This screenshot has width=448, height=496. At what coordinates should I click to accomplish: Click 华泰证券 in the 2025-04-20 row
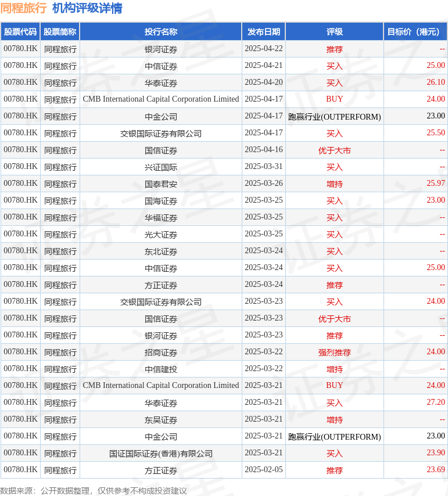161,83
